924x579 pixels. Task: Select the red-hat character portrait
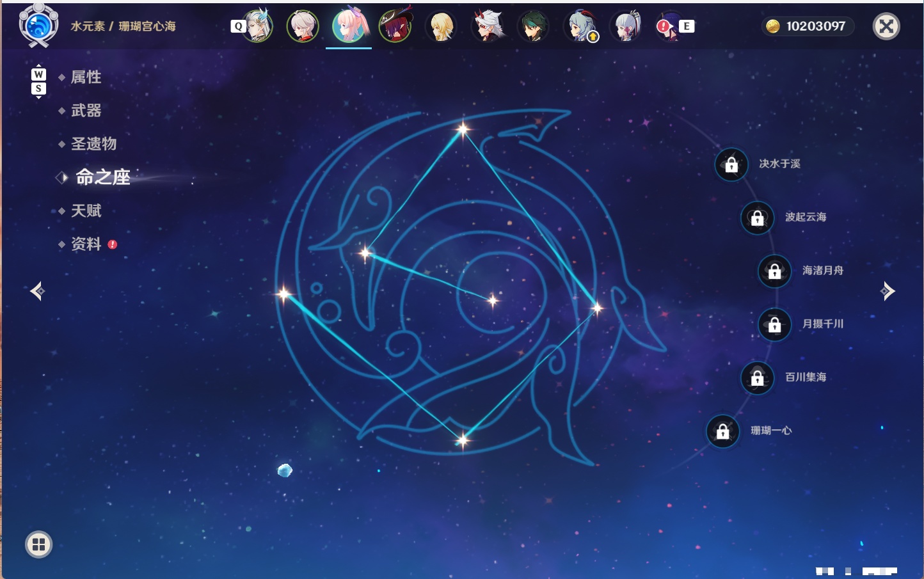point(395,26)
